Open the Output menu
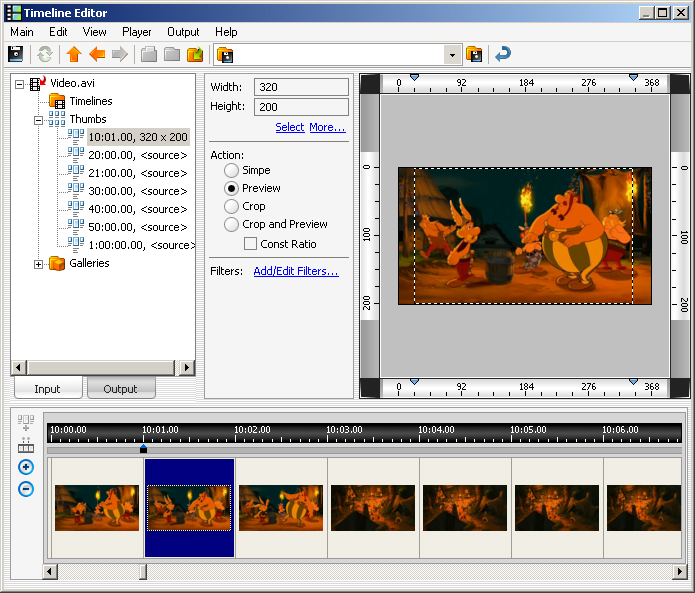Viewport: 695px width, 593px height. [x=183, y=32]
